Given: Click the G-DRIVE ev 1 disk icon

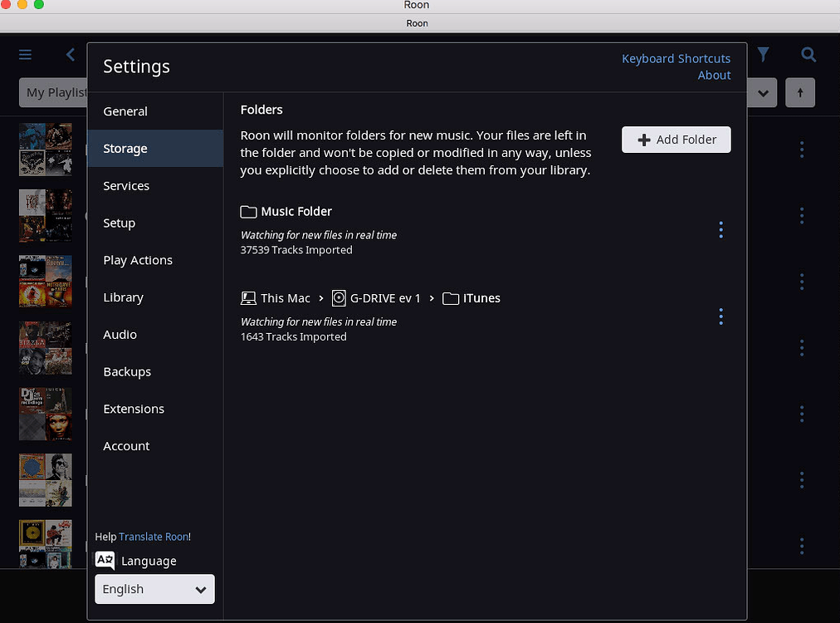Looking at the screenshot, I should pyautogui.click(x=339, y=298).
